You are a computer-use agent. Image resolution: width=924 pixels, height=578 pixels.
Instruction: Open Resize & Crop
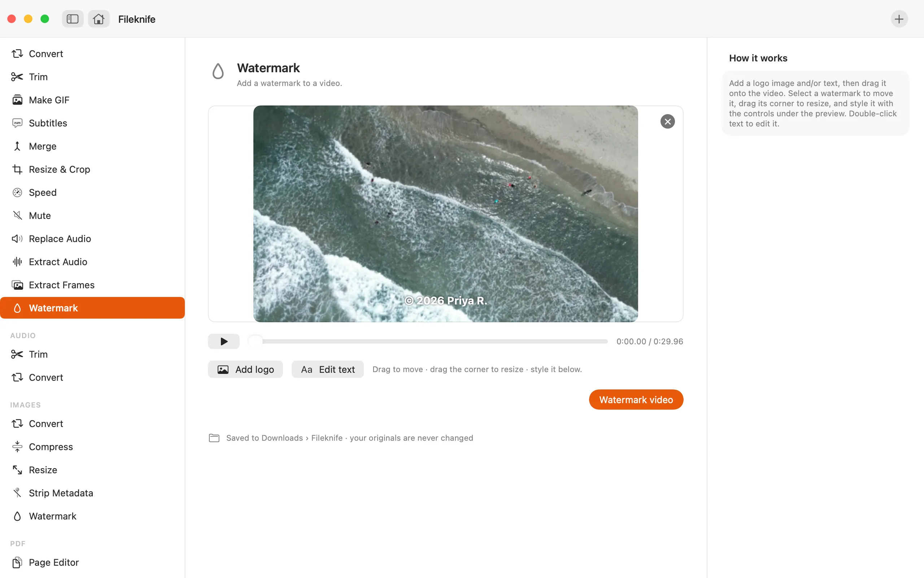[92, 169]
